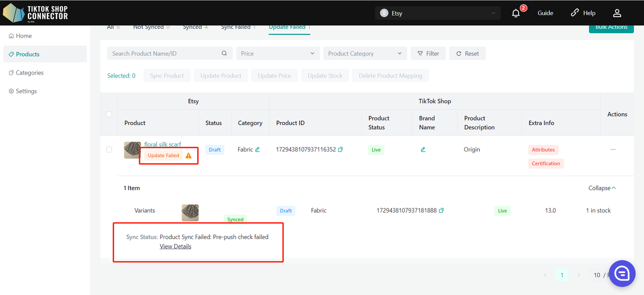
Task: Click the search magnifier icon
Action: tap(224, 53)
